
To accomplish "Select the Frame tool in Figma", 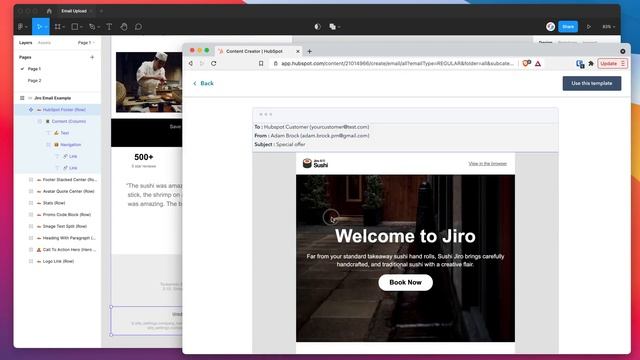I will coord(57,27).
